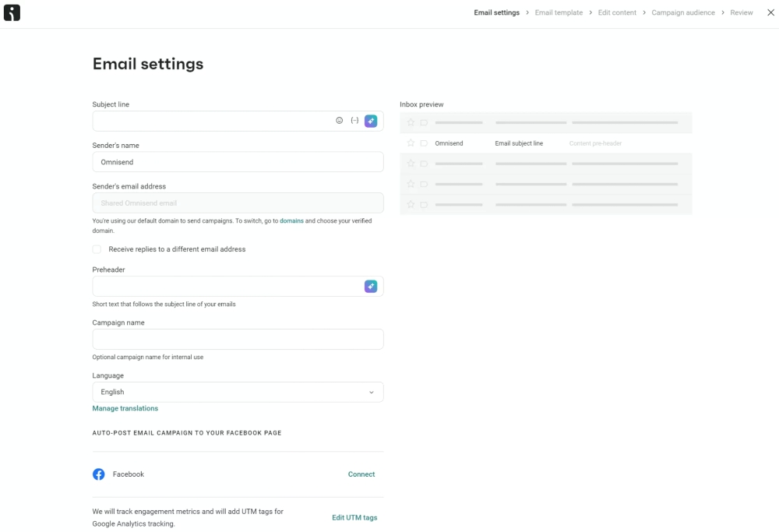Open Edit UTM tags
The height and width of the screenshot is (532, 779).
coord(354,517)
